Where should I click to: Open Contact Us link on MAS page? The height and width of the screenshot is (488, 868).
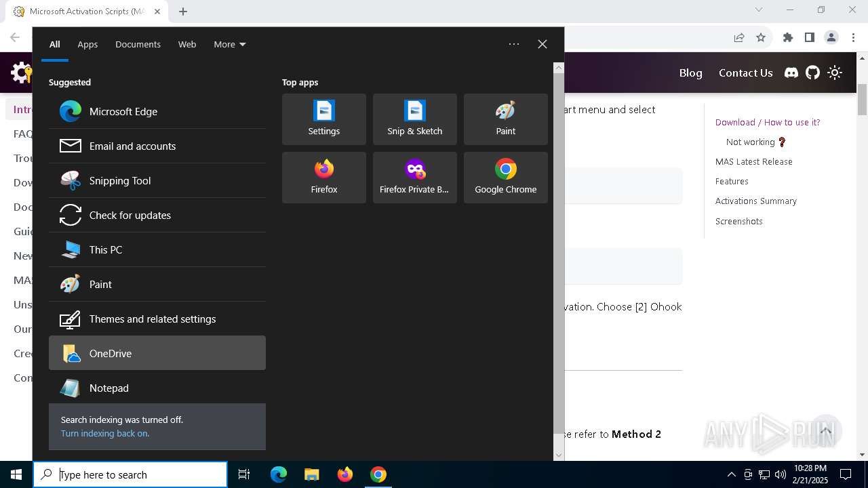coord(746,73)
